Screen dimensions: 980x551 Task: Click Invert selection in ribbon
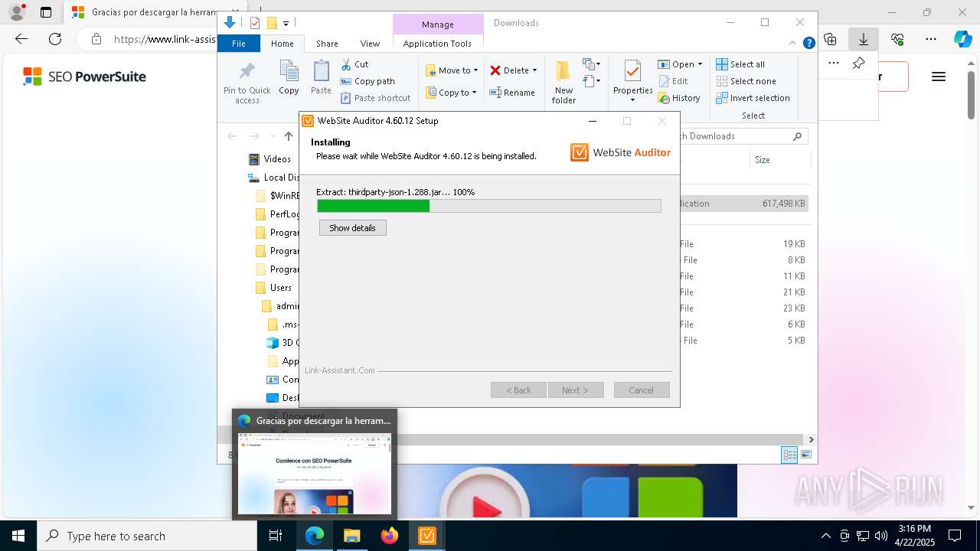point(753,98)
